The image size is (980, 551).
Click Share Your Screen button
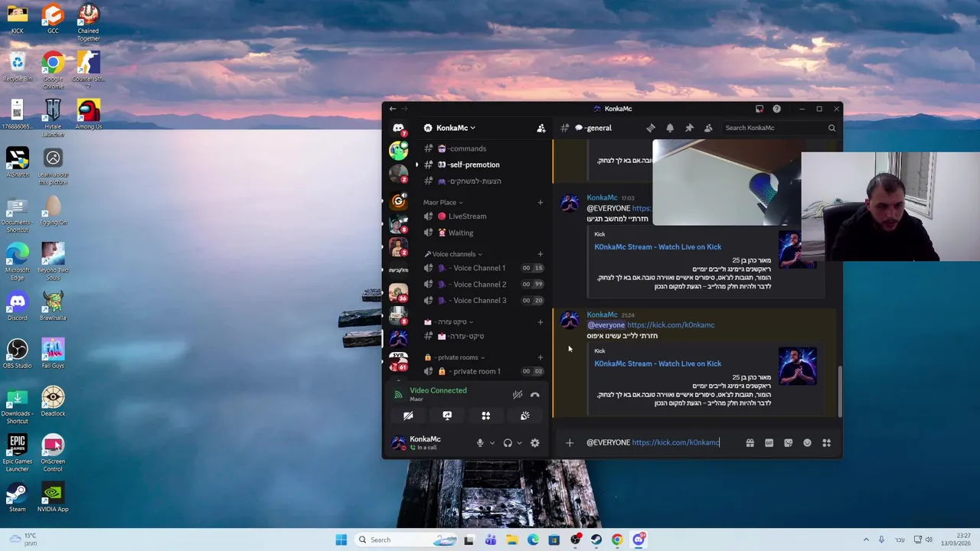tap(447, 416)
